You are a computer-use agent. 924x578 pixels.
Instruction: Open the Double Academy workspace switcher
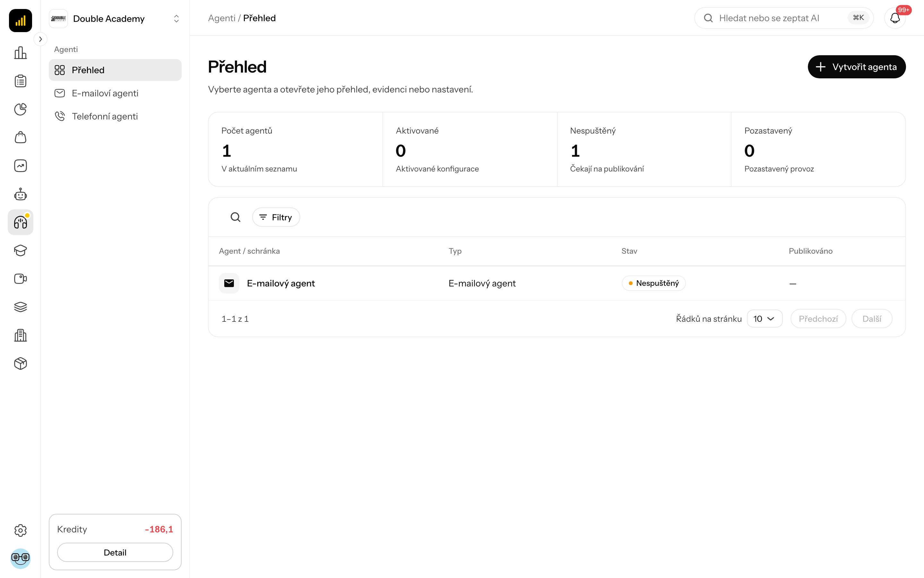[x=115, y=19]
